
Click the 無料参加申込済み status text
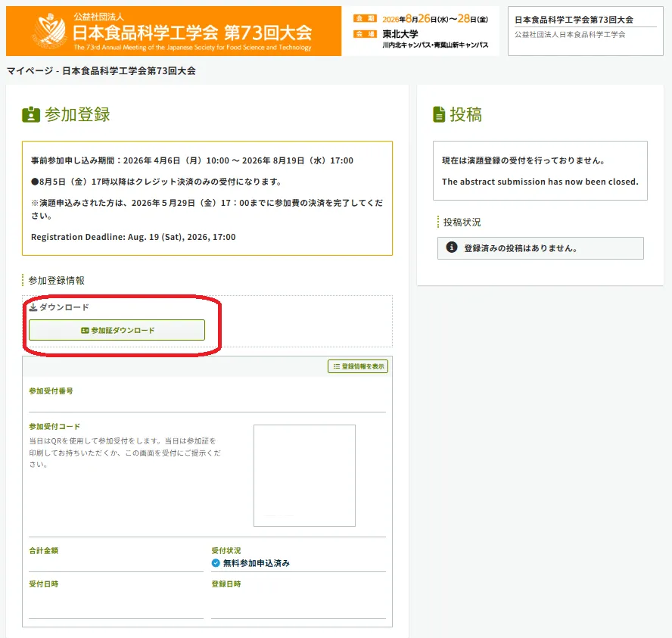[257, 563]
